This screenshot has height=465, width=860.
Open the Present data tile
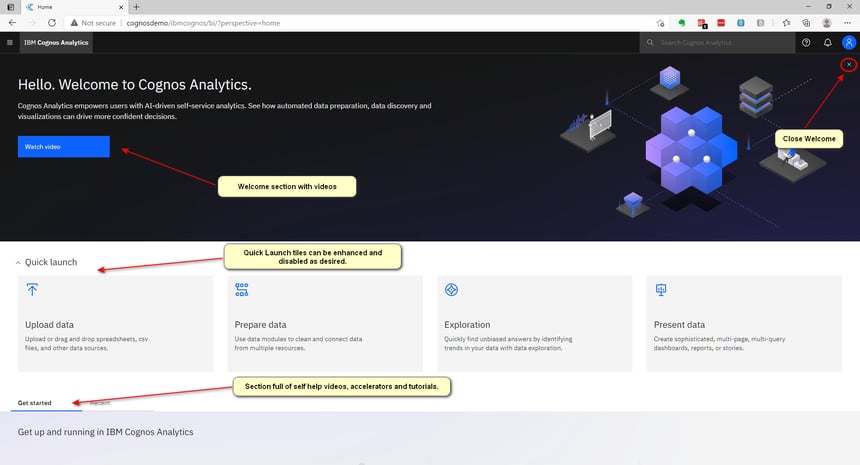pos(744,324)
